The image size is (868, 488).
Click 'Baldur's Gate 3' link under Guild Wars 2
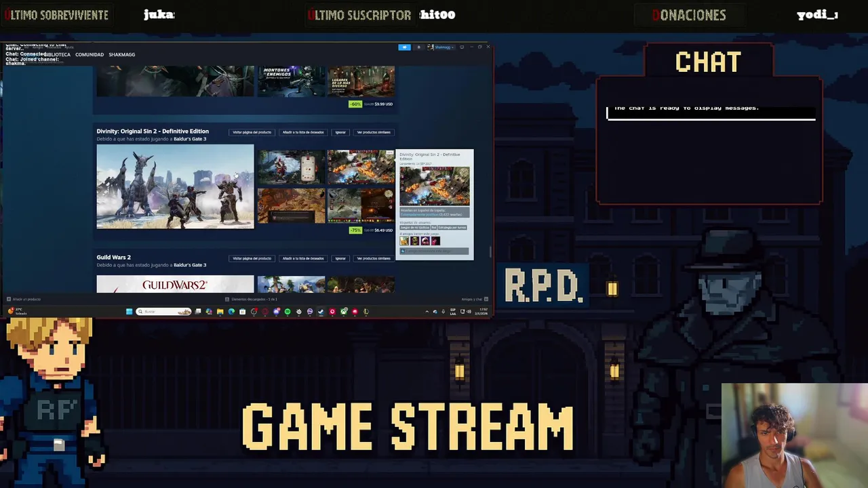190,265
